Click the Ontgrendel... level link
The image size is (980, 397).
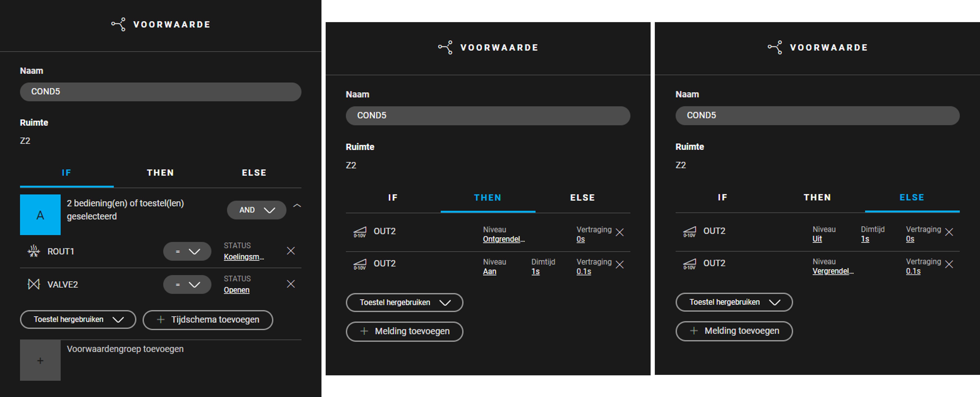(504, 239)
